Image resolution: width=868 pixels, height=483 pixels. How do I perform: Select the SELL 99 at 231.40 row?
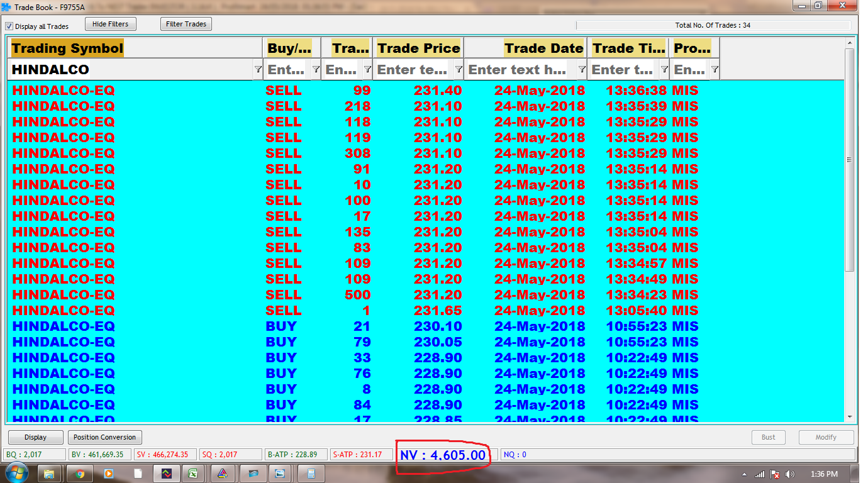pos(425,91)
